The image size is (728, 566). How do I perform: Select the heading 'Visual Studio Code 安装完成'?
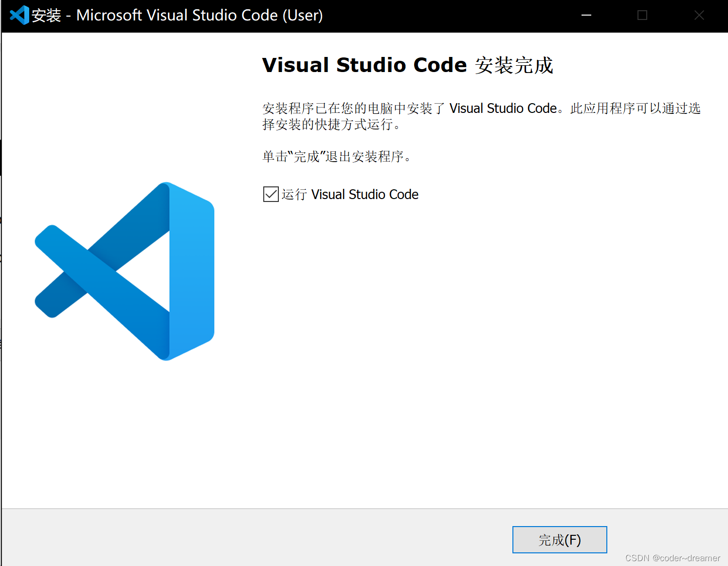point(408,65)
